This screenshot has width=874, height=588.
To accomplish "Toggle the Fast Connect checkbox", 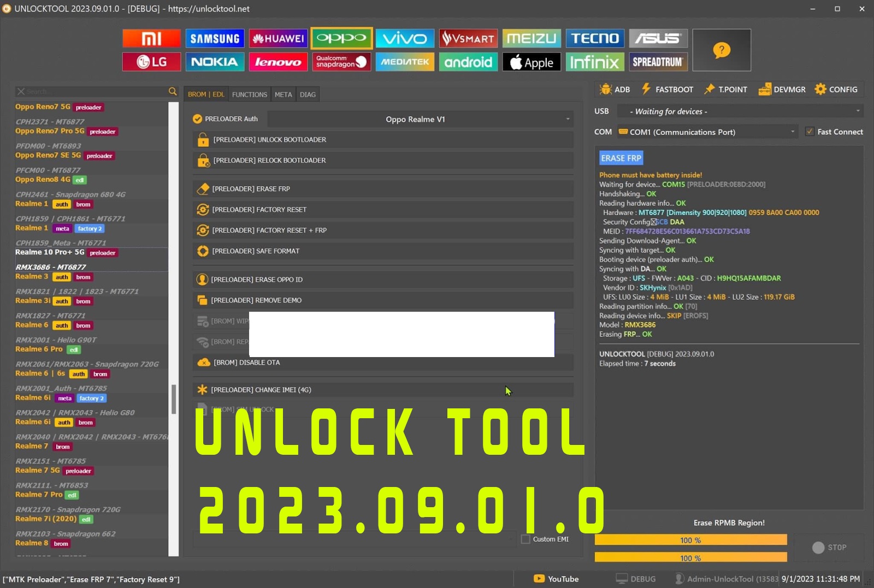I will click(810, 132).
